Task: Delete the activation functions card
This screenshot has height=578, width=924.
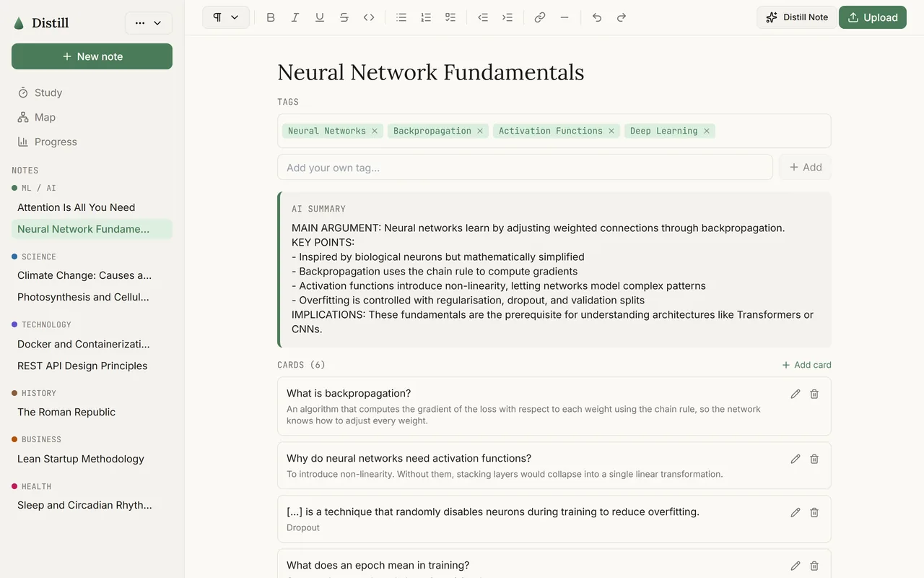Action: pyautogui.click(x=814, y=459)
